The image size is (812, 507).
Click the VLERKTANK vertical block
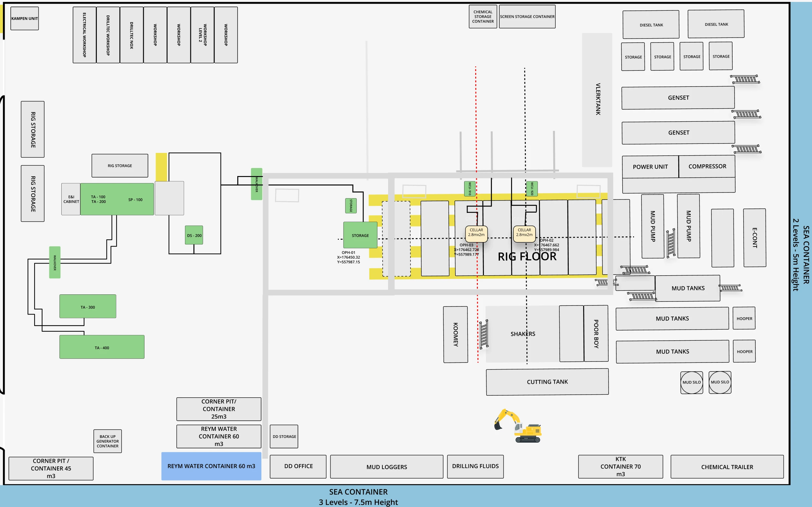tap(597, 100)
